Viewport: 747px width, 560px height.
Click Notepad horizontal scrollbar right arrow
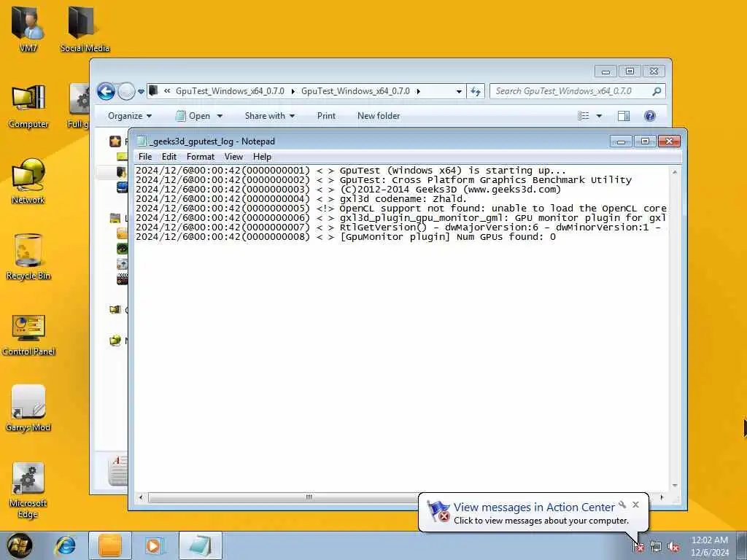click(x=662, y=497)
